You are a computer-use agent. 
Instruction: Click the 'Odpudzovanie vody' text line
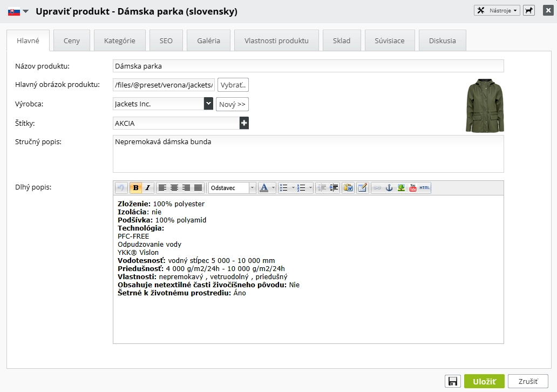(150, 245)
